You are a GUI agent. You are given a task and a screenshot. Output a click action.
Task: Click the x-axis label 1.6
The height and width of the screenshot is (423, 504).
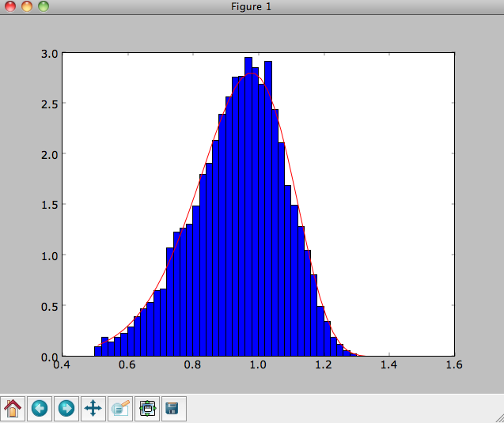click(454, 364)
